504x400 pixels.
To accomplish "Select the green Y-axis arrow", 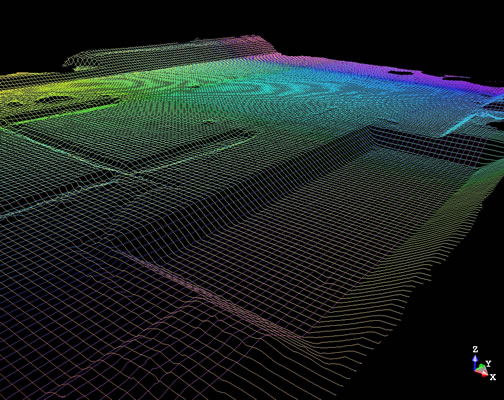I will (481, 368).
